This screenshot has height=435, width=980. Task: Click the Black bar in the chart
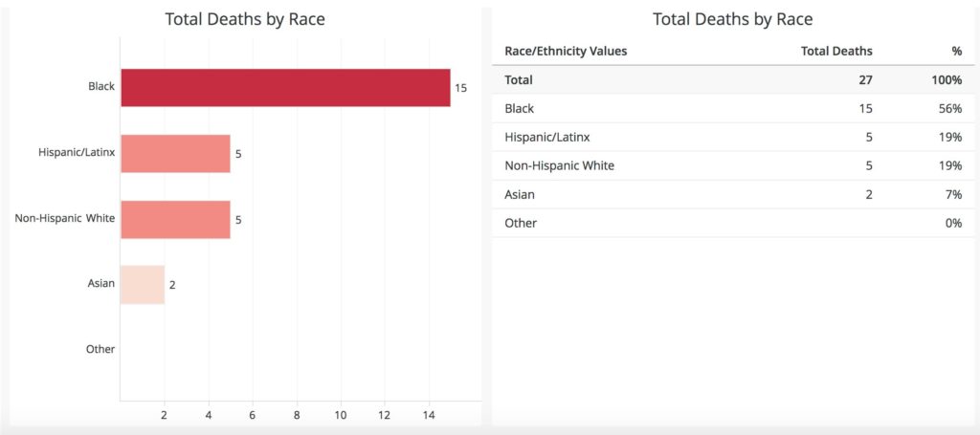coord(285,87)
